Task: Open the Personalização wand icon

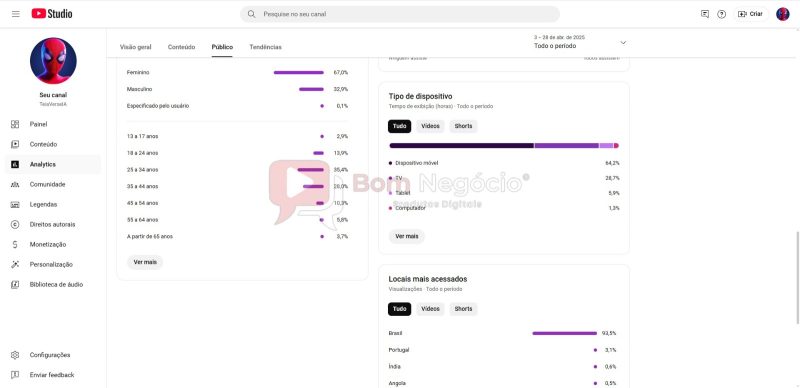Action: [15, 264]
